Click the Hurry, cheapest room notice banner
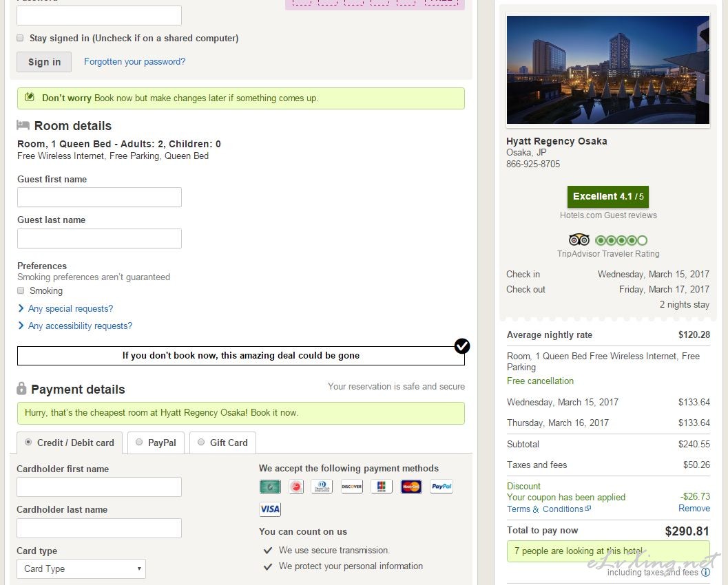The image size is (728, 585). pyautogui.click(x=241, y=413)
